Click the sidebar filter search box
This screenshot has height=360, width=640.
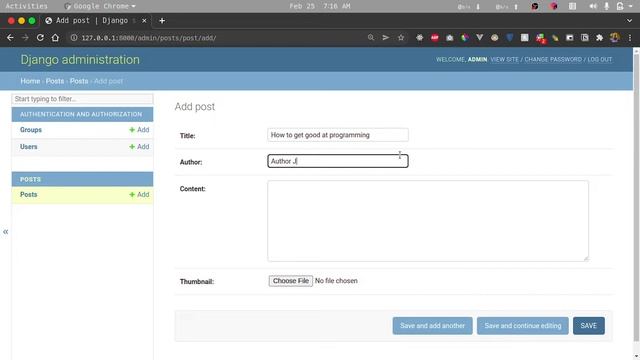point(82,99)
